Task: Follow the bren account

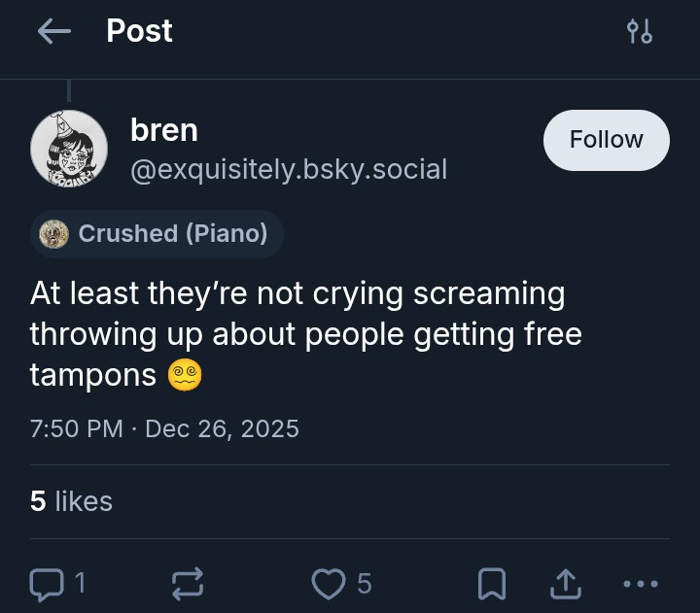Action: (606, 140)
